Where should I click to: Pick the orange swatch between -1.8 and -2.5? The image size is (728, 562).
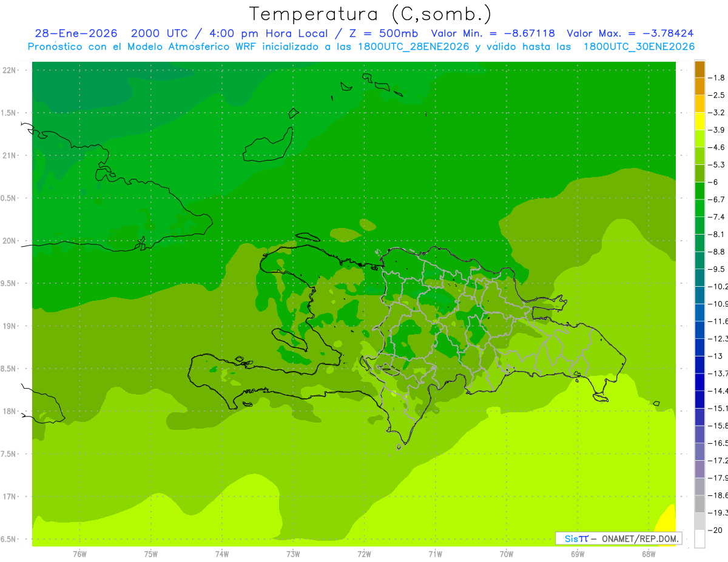point(699,86)
